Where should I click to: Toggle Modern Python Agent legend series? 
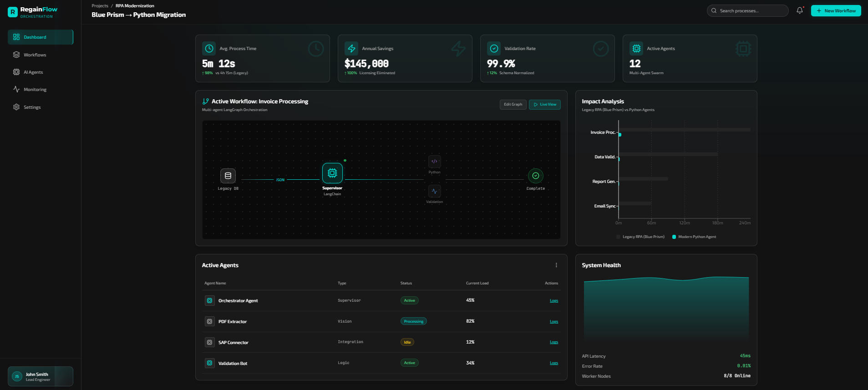[x=694, y=237]
